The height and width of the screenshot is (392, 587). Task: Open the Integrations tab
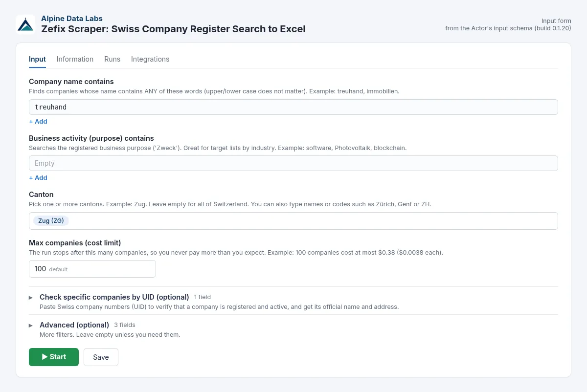click(150, 59)
